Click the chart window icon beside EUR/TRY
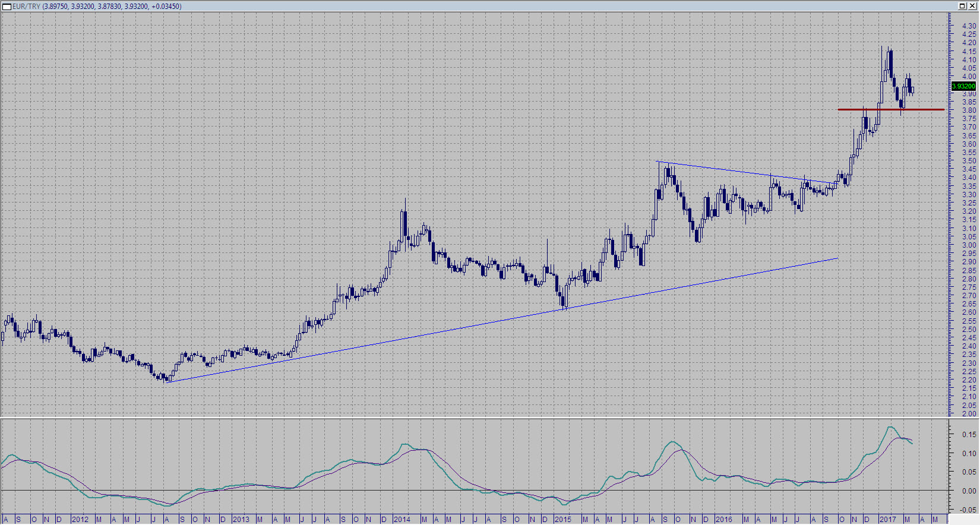This screenshot has width=980, height=525. (7, 7)
